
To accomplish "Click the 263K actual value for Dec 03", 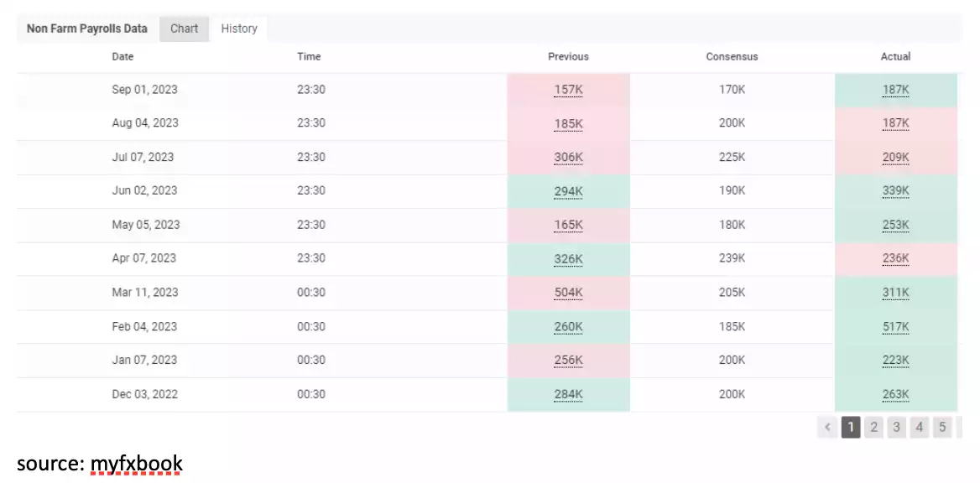I will pos(895,394).
